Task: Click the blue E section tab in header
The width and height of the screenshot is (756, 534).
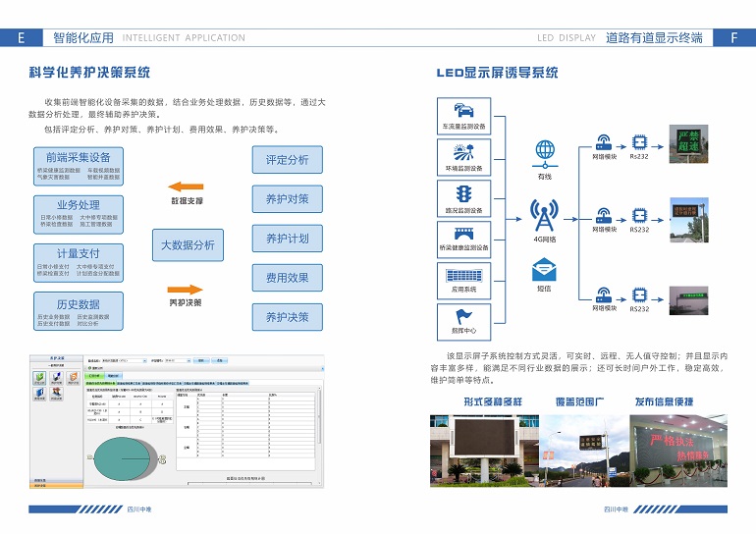Action: coord(22,37)
